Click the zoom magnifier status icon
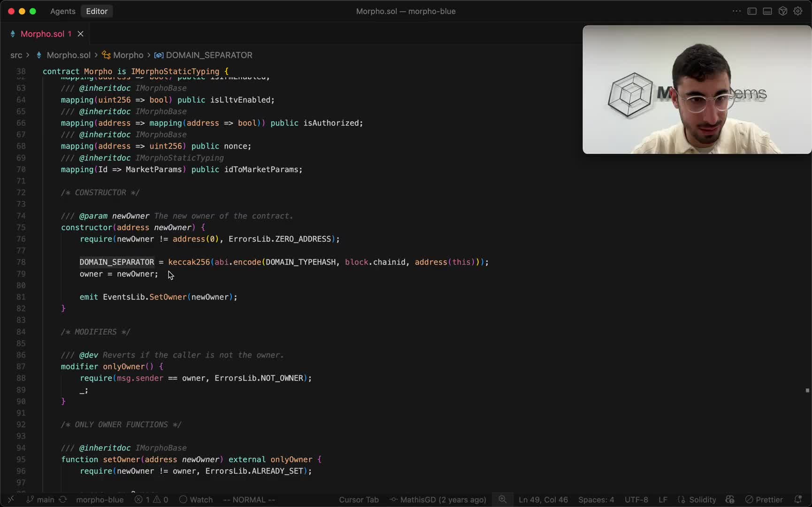The width and height of the screenshot is (812, 507). pyautogui.click(x=502, y=499)
